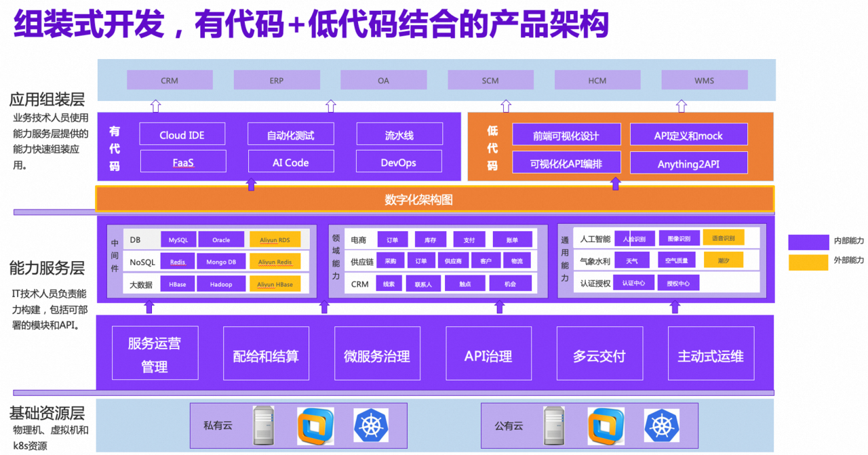Click the API治理 button

click(x=488, y=354)
